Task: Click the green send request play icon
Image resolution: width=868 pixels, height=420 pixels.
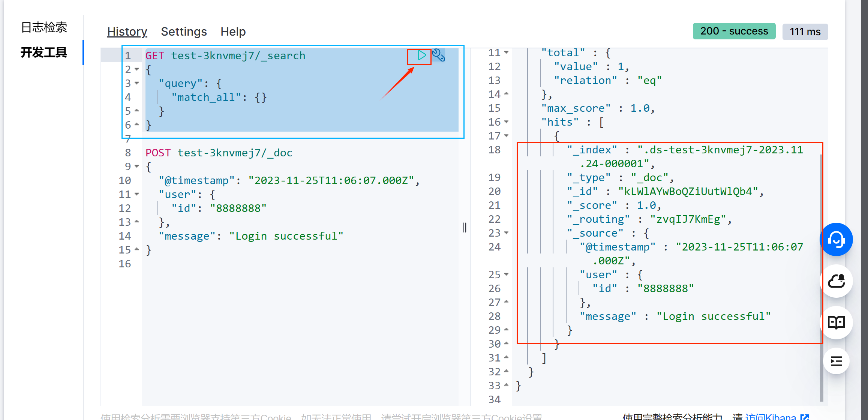Action: click(421, 55)
